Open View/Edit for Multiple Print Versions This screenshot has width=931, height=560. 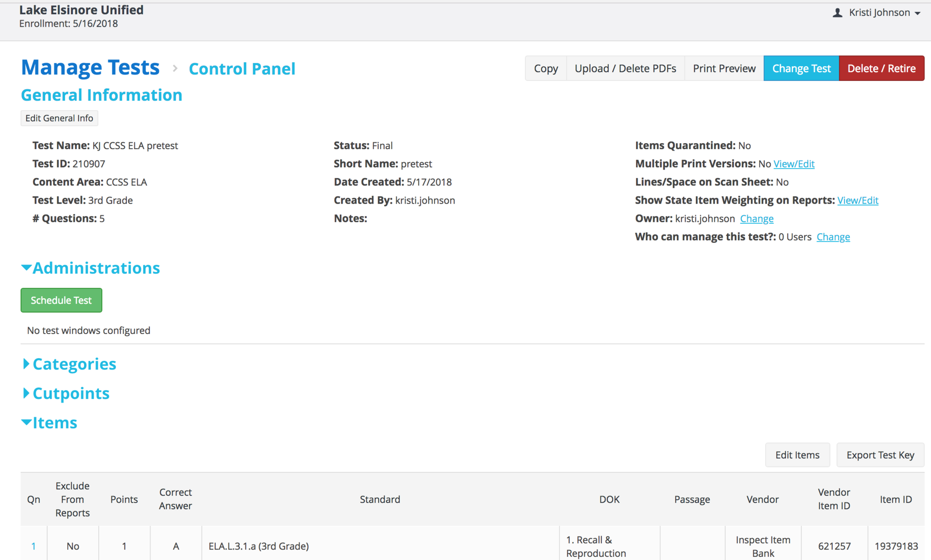794,164
